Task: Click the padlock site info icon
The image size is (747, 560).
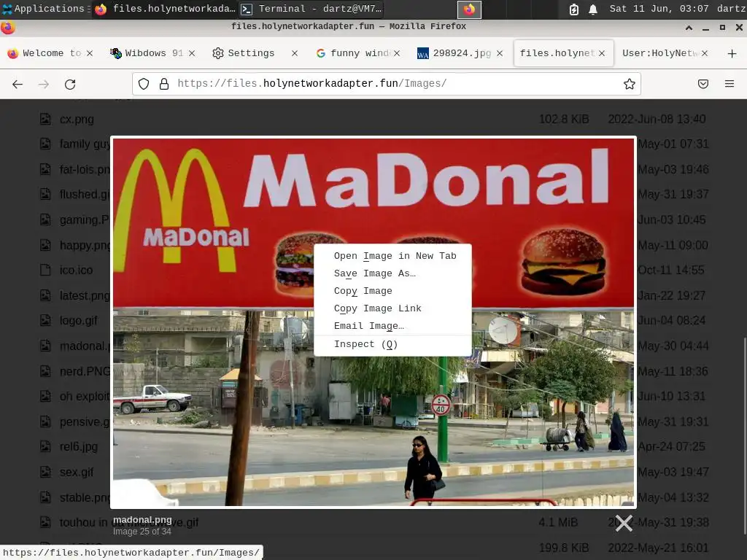Action: 164,85
